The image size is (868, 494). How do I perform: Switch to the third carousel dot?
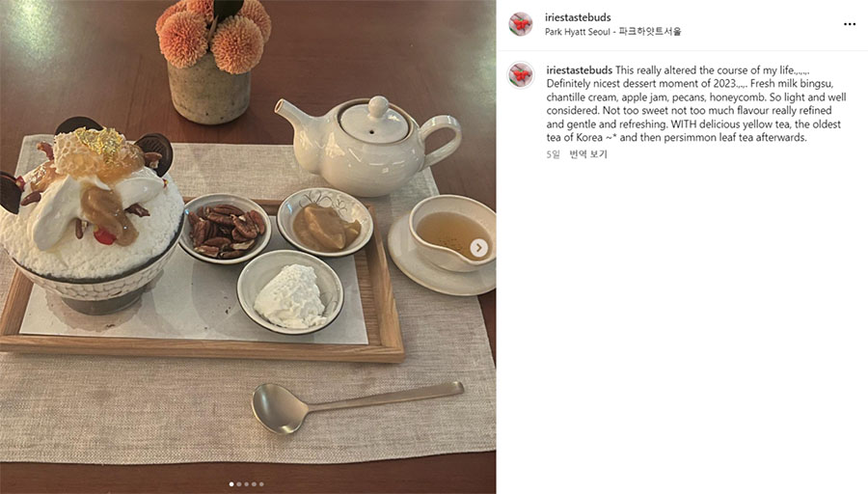point(246,484)
